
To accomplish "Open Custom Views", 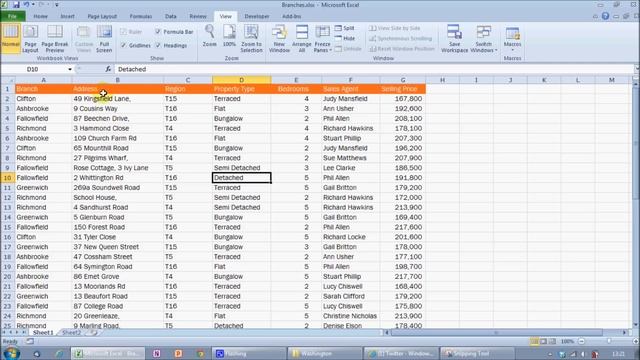I will tap(84, 38).
